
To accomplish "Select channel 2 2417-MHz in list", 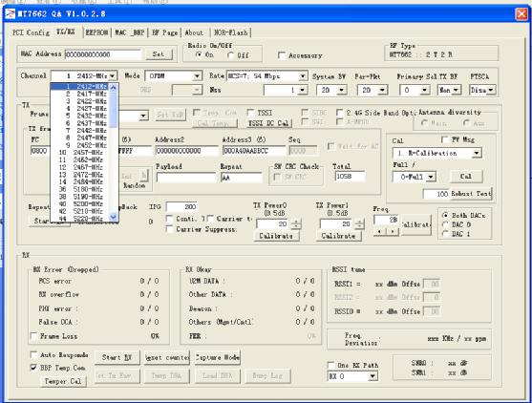I will (x=80, y=94).
